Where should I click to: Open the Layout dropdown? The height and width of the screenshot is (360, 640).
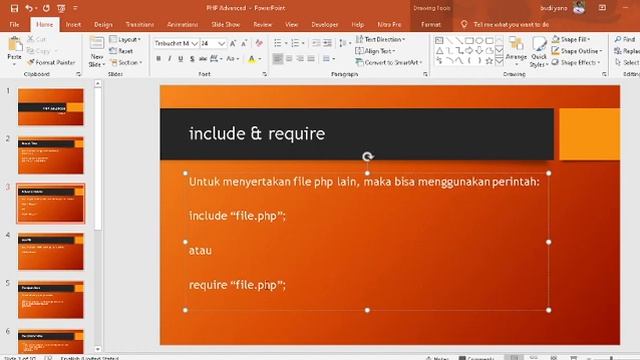point(125,40)
